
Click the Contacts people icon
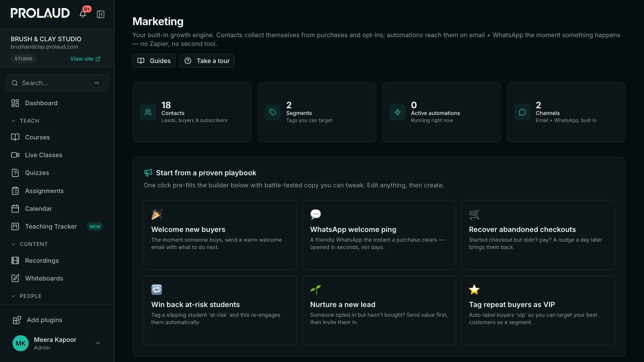click(148, 112)
